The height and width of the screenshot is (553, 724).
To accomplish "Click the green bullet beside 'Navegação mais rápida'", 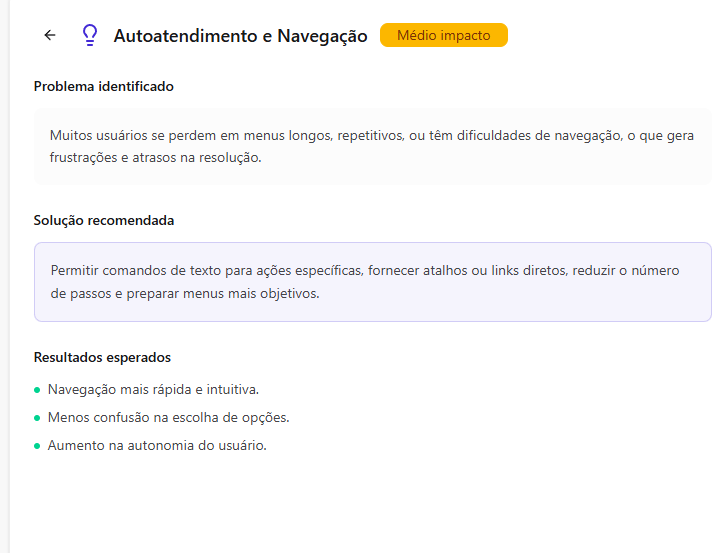I will tap(37, 390).
